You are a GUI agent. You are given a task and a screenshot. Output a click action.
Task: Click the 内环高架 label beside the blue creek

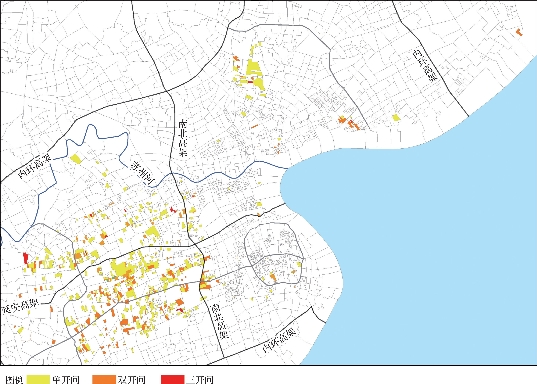[x=35, y=167]
